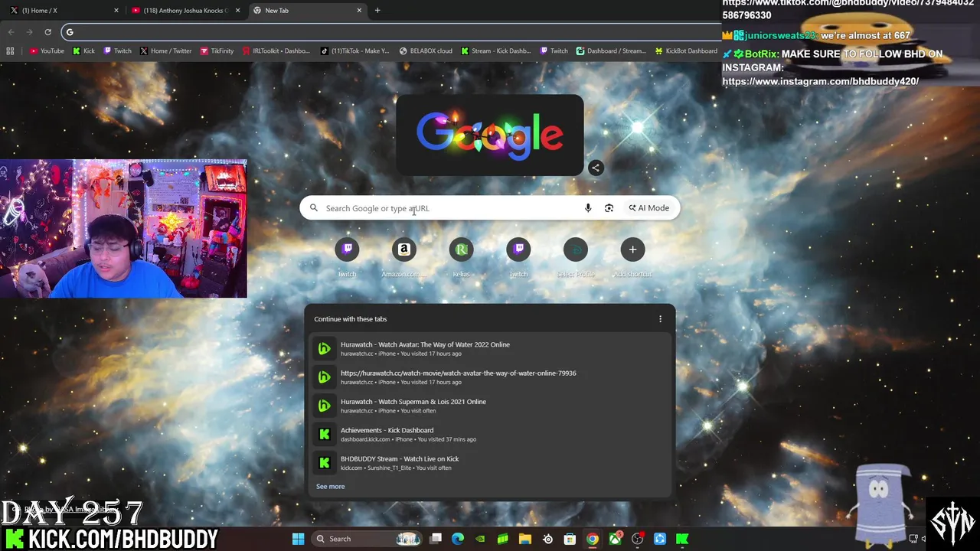Open the TikTok - Make Y... bookmark
980x551 pixels.
click(x=354, y=51)
